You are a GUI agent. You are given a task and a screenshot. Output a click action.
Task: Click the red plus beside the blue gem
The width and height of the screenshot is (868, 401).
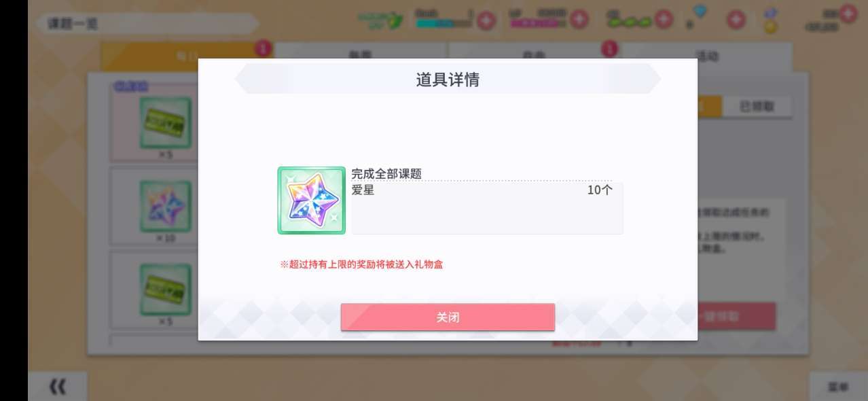[x=736, y=20]
